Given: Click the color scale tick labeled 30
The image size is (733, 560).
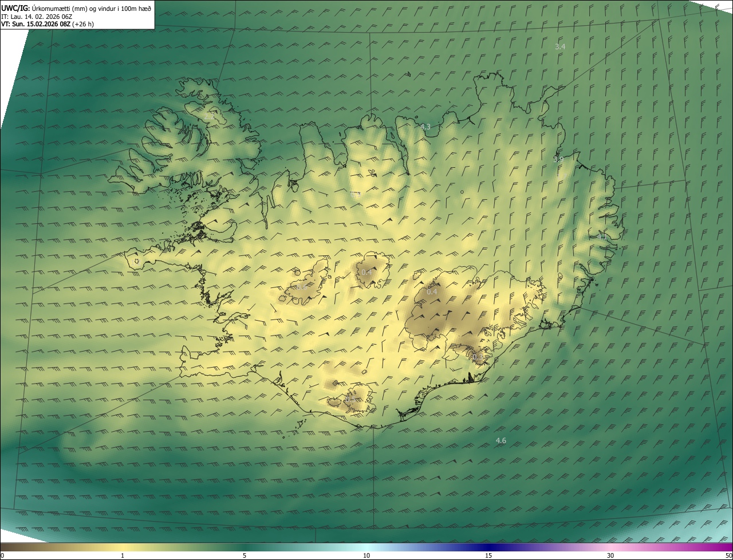Looking at the screenshot, I should pyautogui.click(x=610, y=555).
